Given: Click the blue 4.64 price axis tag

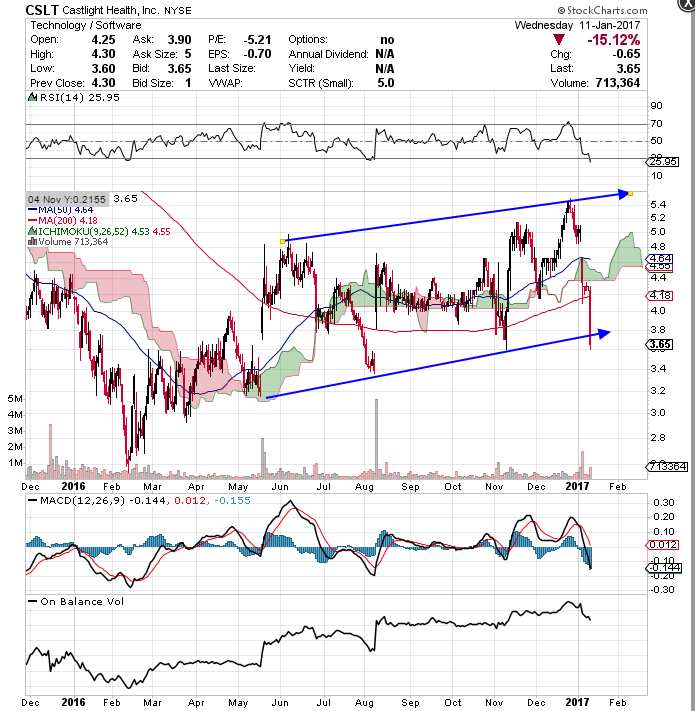Looking at the screenshot, I should click(660, 258).
